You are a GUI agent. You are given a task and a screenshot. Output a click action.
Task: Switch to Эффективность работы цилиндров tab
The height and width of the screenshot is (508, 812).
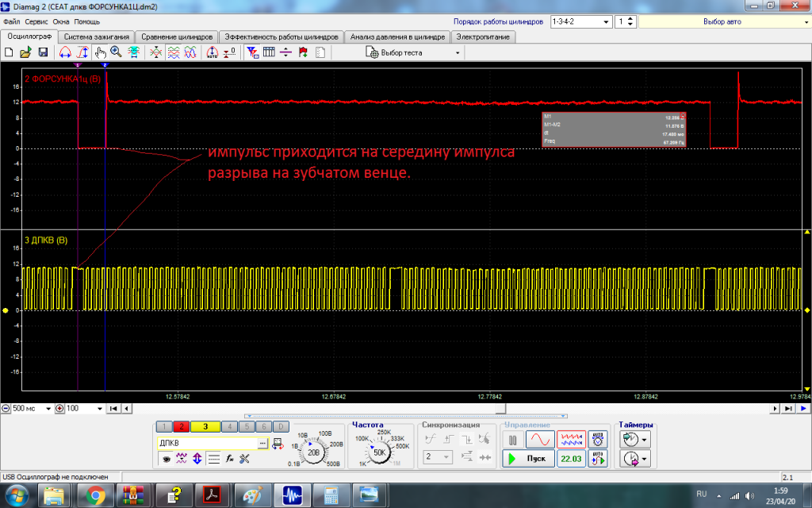[282, 37]
